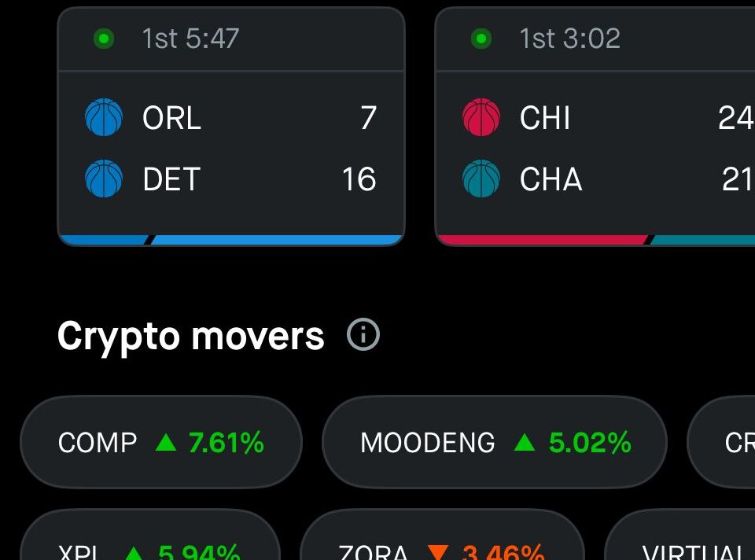755x560 pixels.
Task: Click the DET Pistons basketball icon
Action: tap(103, 179)
